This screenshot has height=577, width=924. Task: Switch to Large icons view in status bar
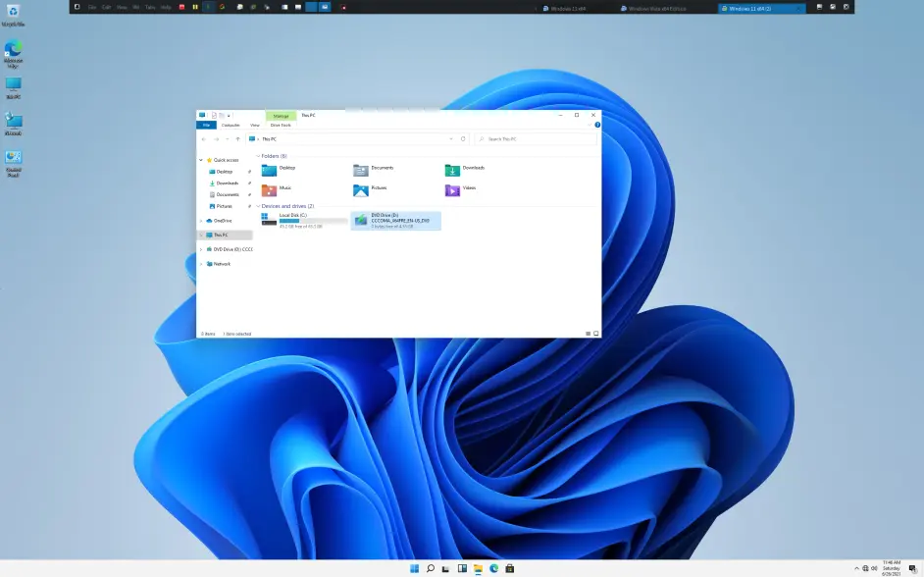pos(595,334)
